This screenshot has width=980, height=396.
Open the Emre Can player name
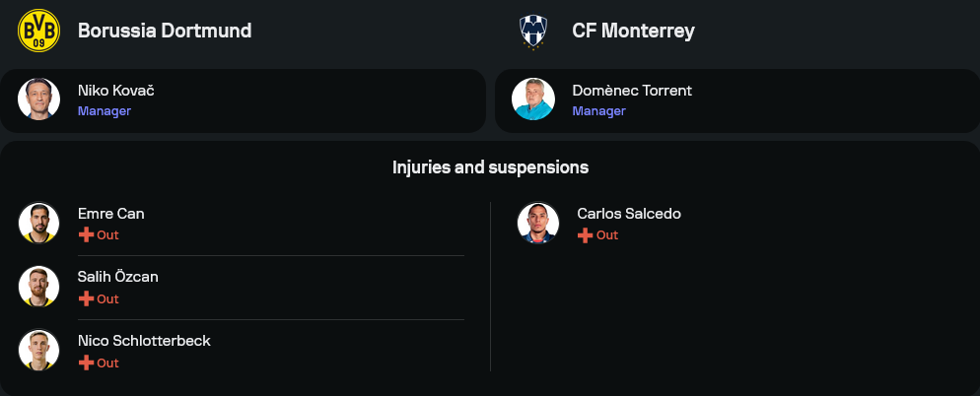pyautogui.click(x=111, y=214)
